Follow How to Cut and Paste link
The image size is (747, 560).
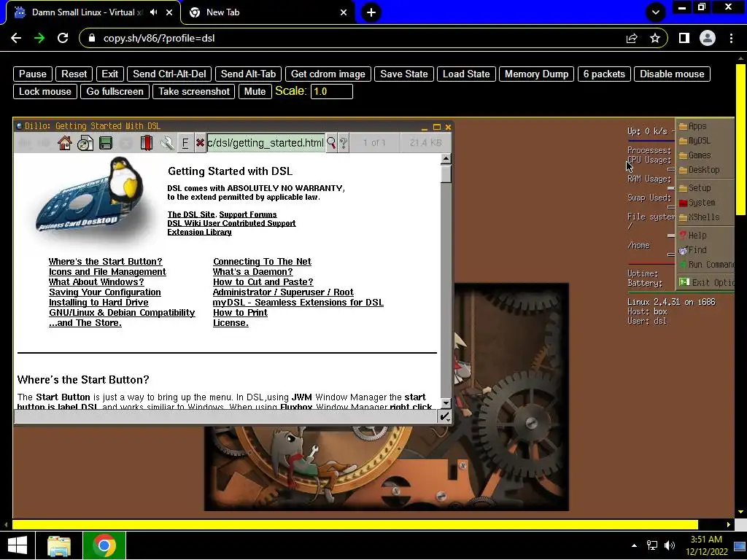263,282
